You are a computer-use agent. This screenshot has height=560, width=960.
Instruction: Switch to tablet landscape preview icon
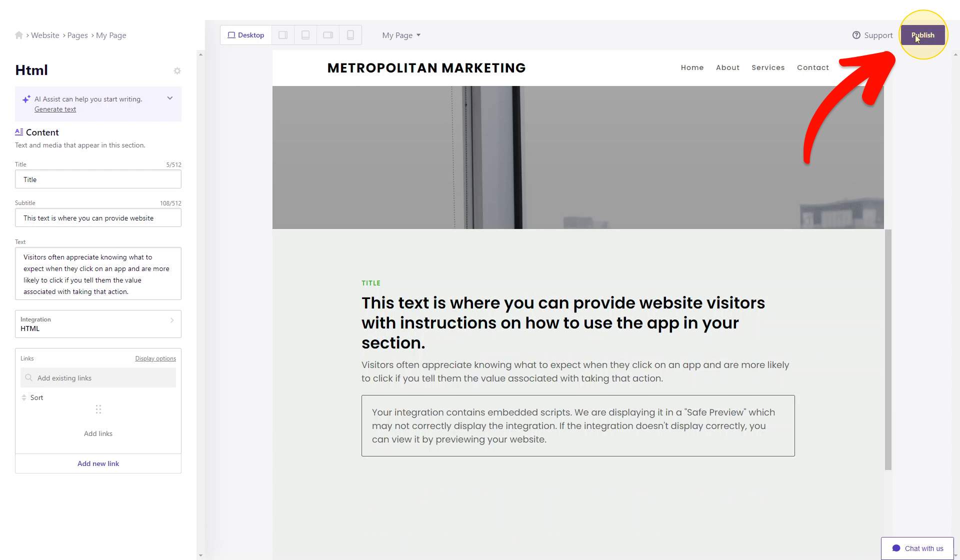point(328,35)
